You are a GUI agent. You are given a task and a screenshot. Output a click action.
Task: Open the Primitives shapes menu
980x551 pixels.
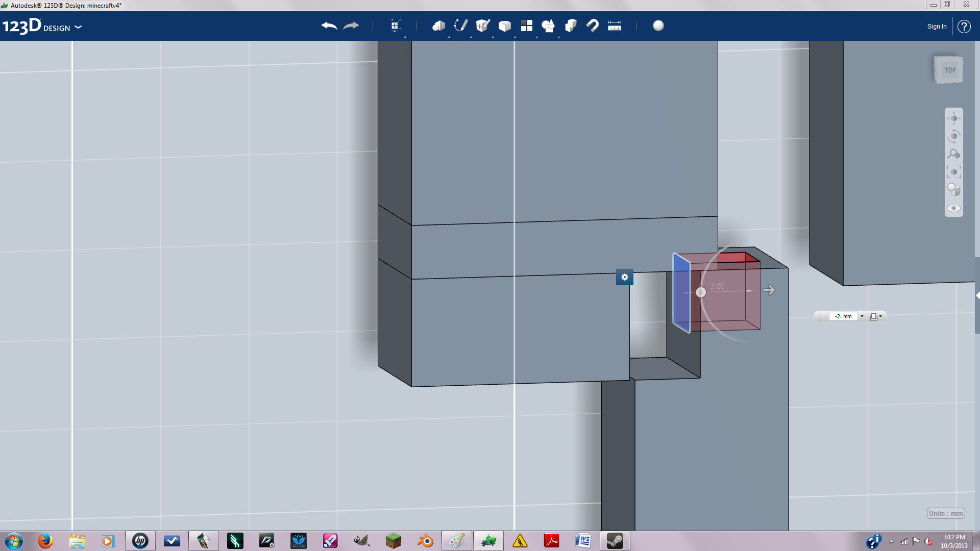pyautogui.click(x=438, y=26)
